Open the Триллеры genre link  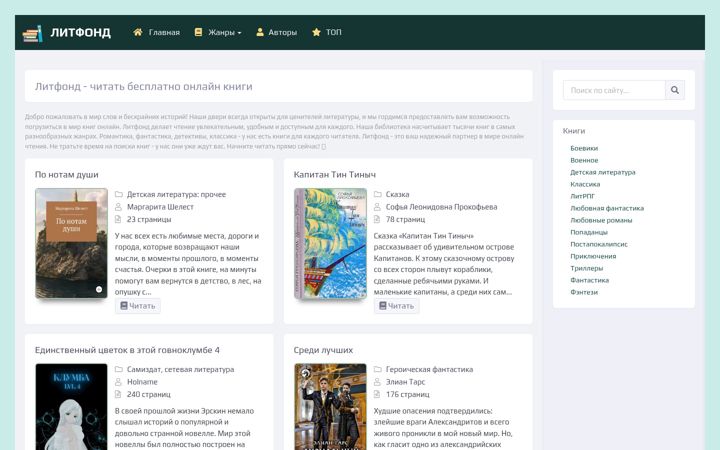[586, 268]
